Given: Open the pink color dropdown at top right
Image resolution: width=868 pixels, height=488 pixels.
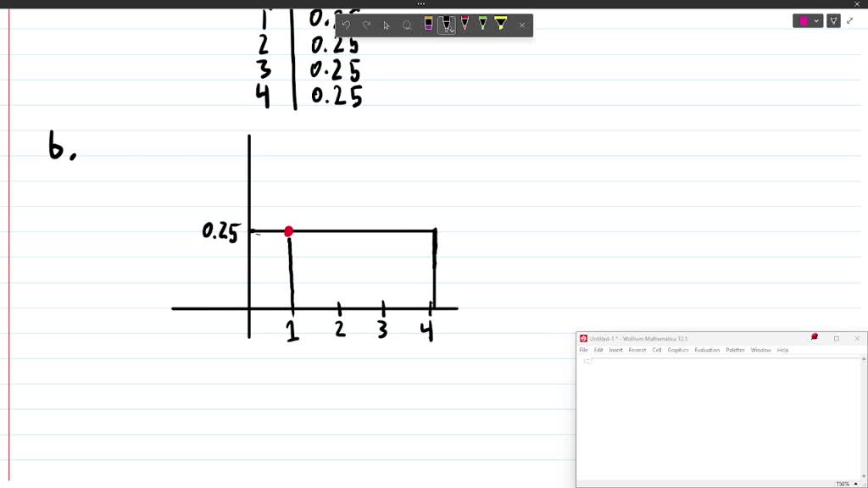Looking at the screenshot, I should [816, 21].
